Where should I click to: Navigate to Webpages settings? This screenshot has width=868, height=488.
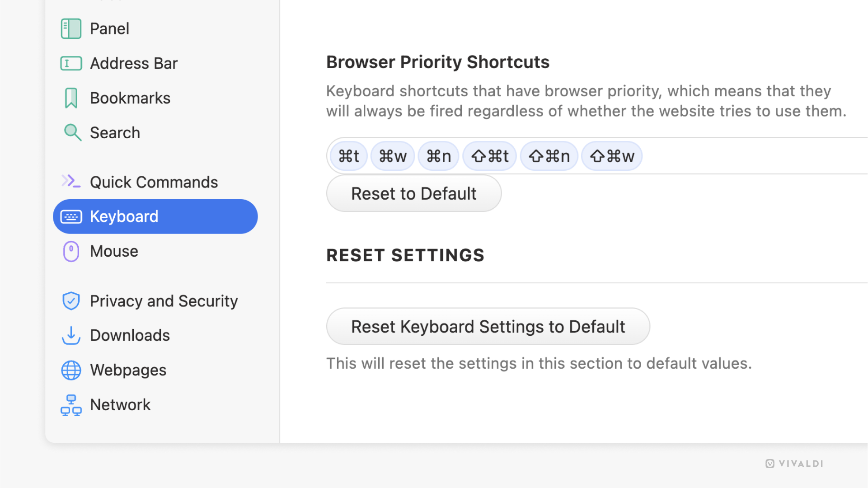coord(128,370)
